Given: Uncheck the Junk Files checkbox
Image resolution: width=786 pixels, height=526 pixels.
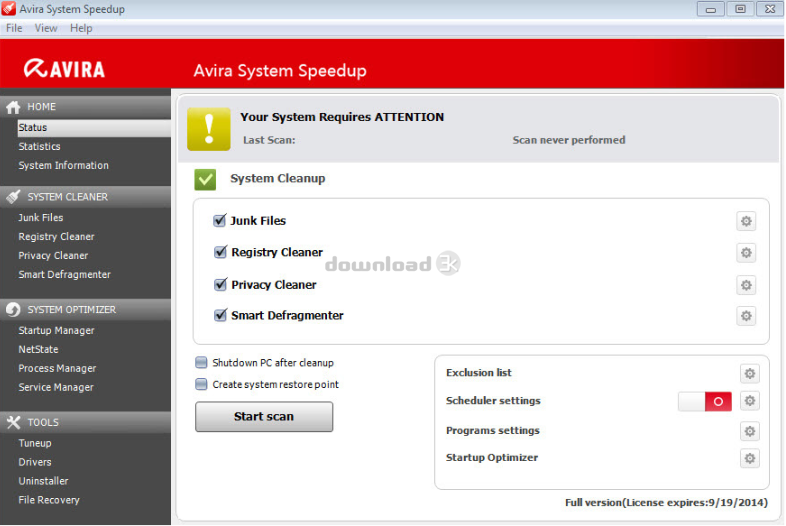Looking at the screenshot, I should 220,221.
